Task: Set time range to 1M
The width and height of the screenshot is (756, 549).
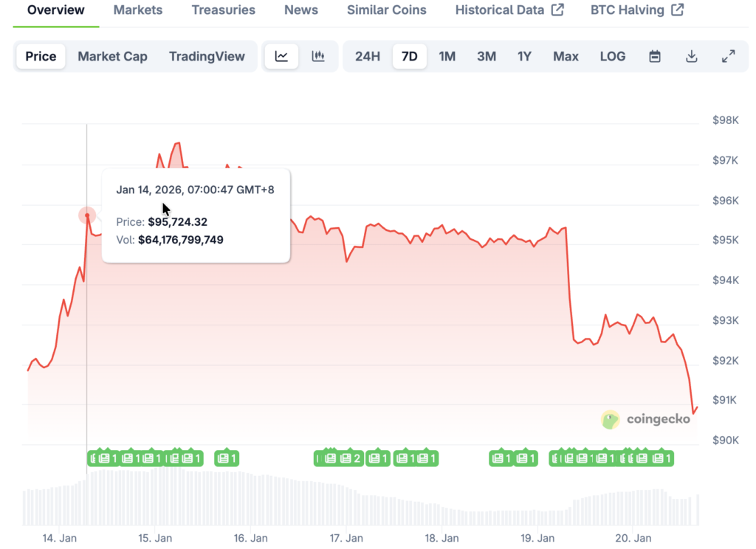Action: click(447, 57)
